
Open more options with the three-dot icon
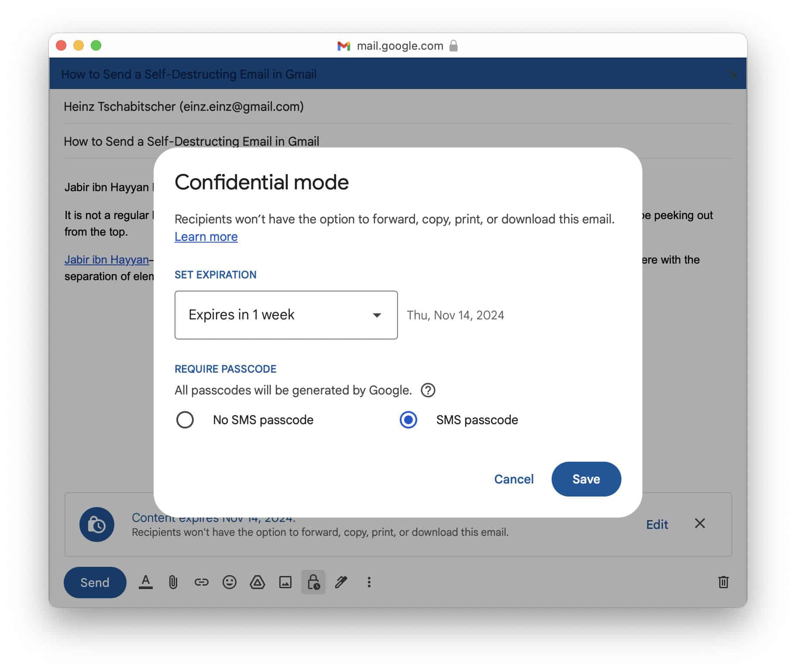point(369,582)
